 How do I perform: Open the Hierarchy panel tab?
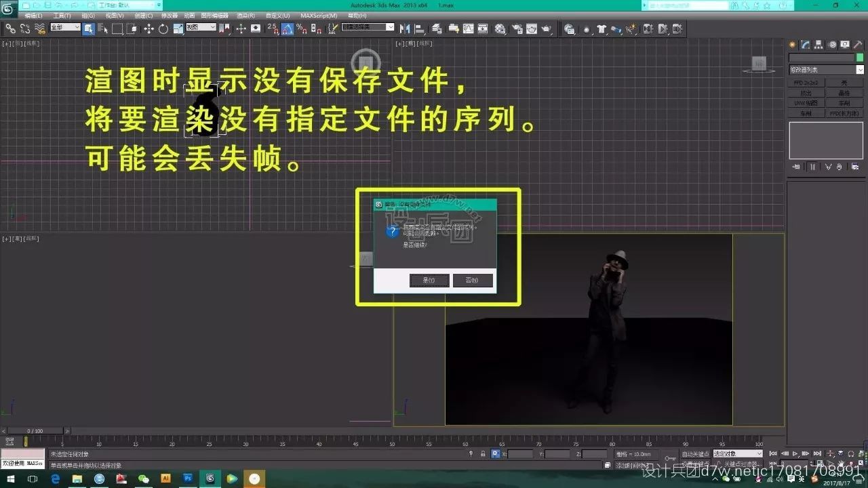[x=818, y=44]
